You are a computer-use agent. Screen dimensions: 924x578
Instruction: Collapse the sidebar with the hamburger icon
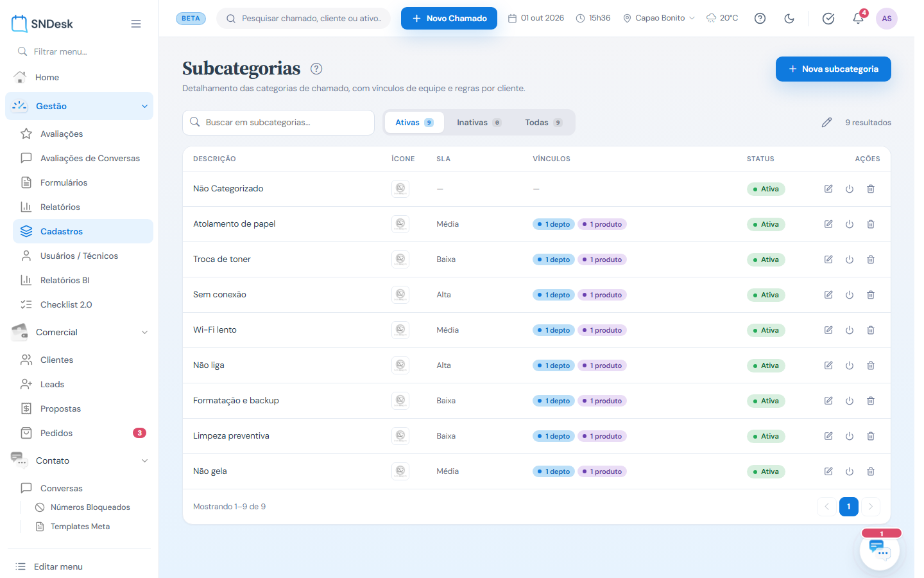pos(136,24)
